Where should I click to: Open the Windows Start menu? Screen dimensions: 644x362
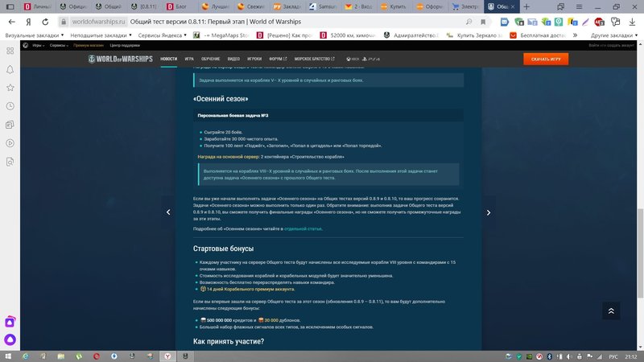8,356
